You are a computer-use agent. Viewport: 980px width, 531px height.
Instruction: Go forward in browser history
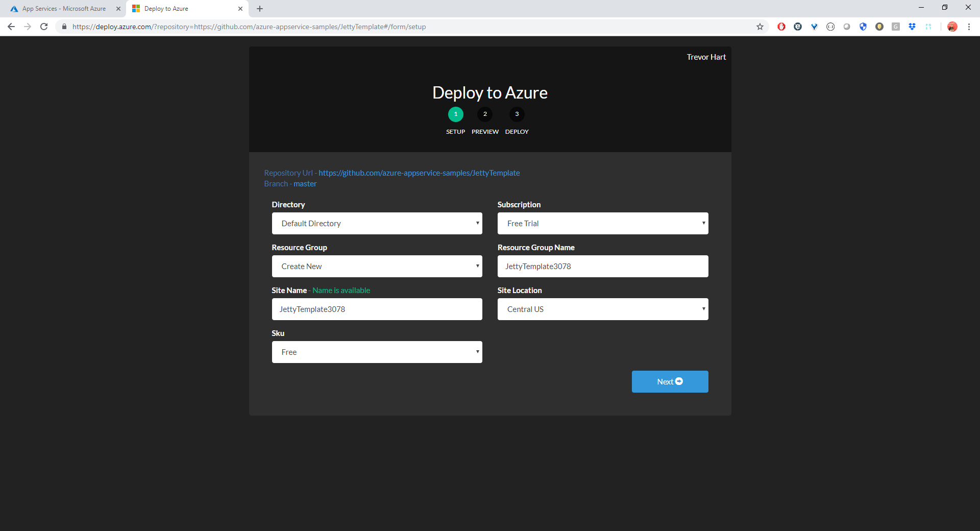[28, 27]
